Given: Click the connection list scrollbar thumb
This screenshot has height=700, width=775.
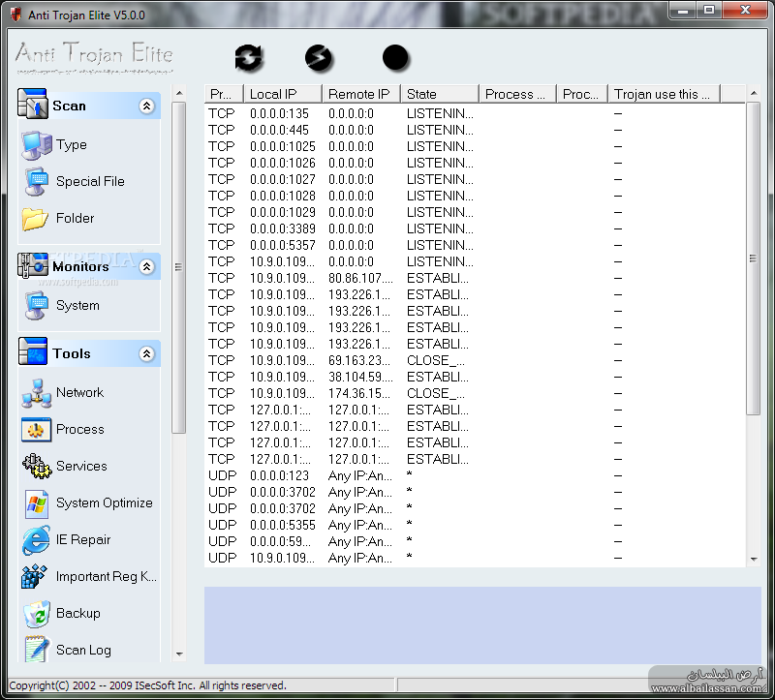Looking at the screenshot, I should (754, 259).
